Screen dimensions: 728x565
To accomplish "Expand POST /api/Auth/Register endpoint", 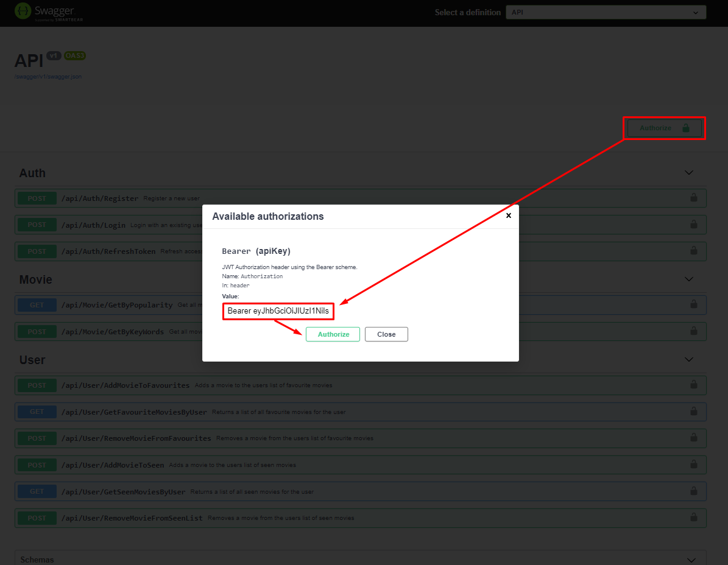I will point(360,198).
